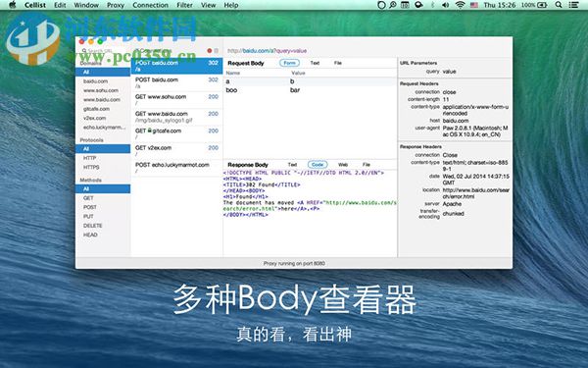Screen dimensions: 588x368
Task: Select the File tab in Request Body
Action: [338, 63]
